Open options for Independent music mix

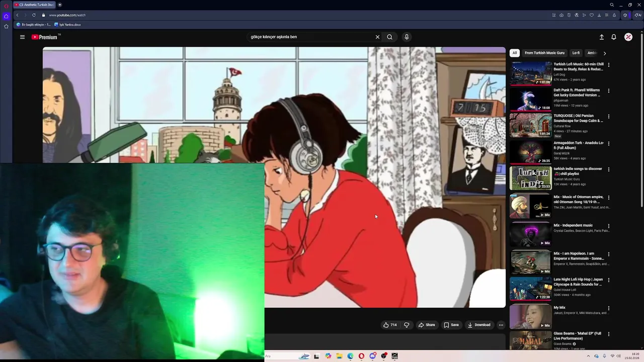[x=609, y=226]
